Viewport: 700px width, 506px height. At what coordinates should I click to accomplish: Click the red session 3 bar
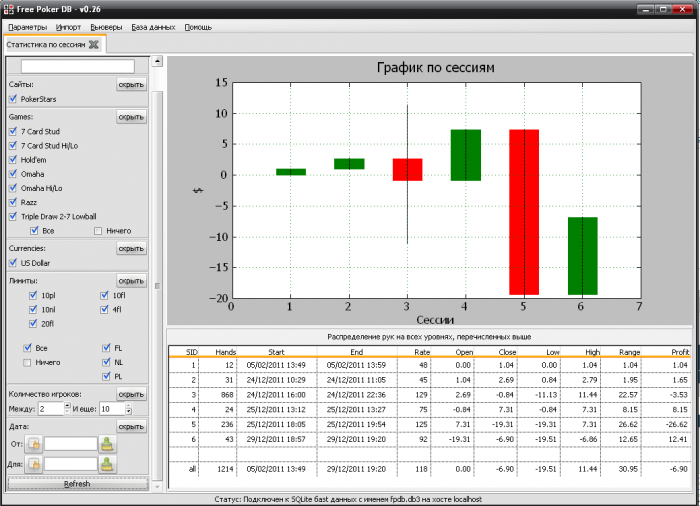tap(408, 170)
